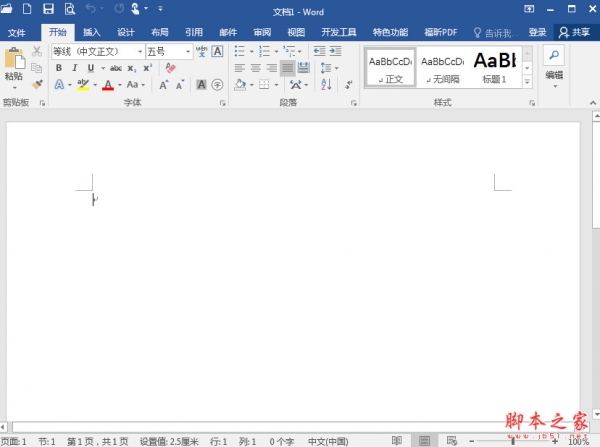Click the Clear All Formatting eraser icon
Viewport: 600px width, 447px height.
[x=170, y=68]
